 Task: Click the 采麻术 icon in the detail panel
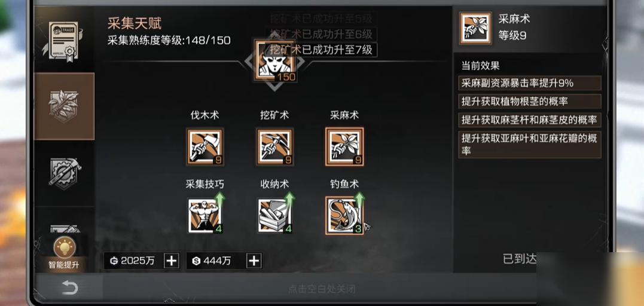(x=475, y=28)
